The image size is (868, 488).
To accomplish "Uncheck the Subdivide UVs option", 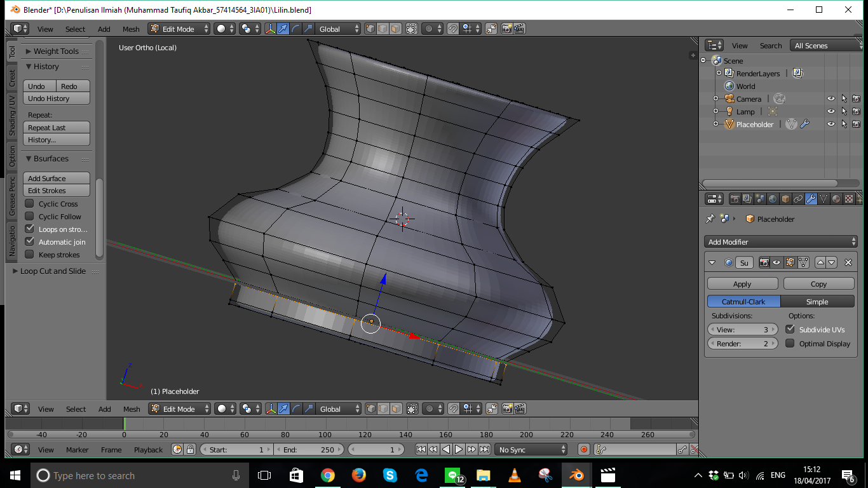I will 790,329.
